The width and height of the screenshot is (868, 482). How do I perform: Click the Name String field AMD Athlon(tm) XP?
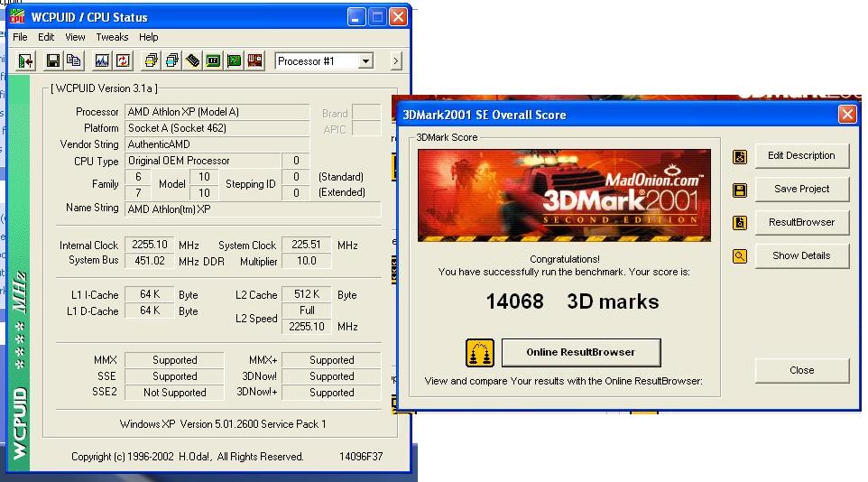coord(253,209)
